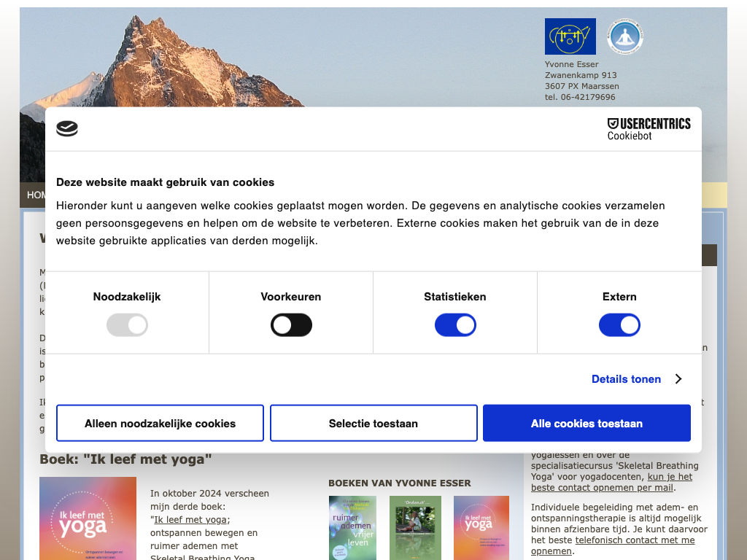
Task: Select the green middle book cover thumbnail
Action: [415, 528]
